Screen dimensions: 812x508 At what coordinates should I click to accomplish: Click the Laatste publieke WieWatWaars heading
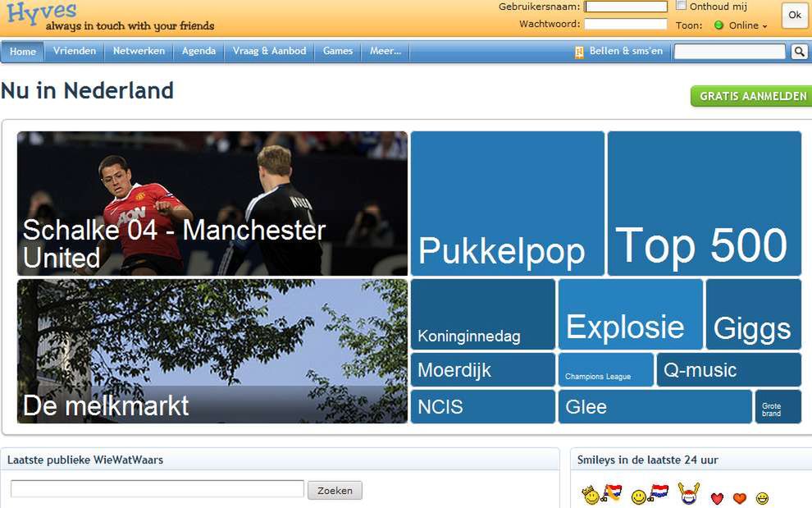pos(85,460)
